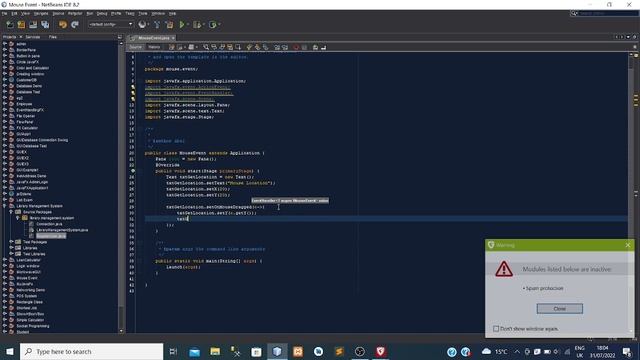Click the Clean and Build icon

[x=169, y=25]
